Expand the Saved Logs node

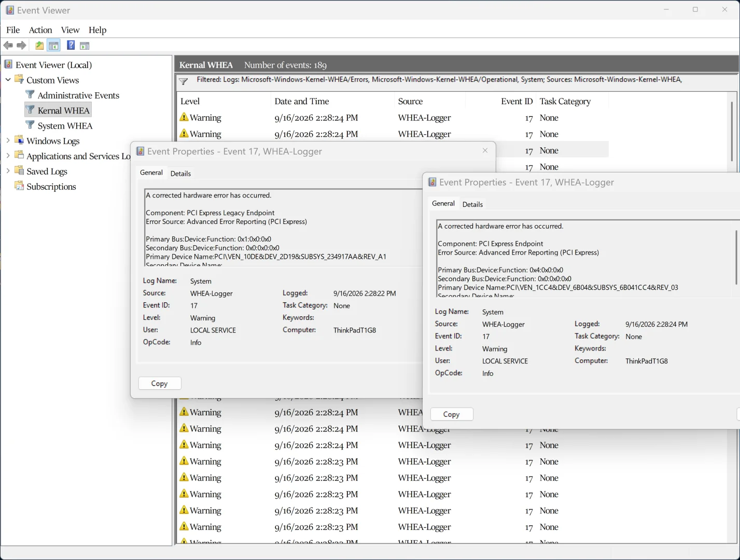pos(8,171)
